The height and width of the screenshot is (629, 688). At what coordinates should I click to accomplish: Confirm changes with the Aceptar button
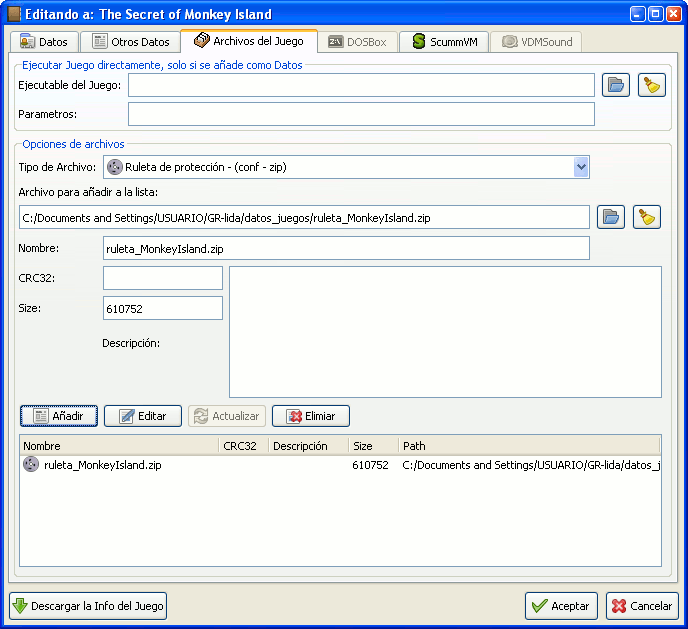tap(561, 606)
